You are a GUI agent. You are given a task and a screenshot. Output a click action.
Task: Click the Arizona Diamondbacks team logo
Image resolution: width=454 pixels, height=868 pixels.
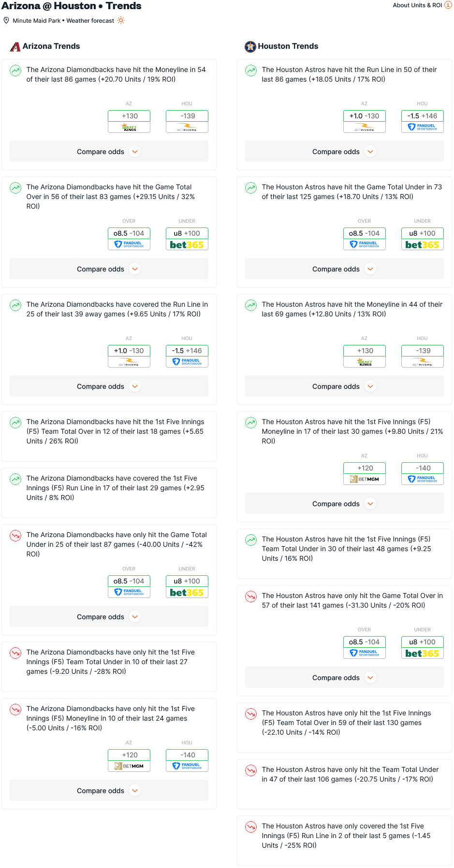tap(15, 46)
